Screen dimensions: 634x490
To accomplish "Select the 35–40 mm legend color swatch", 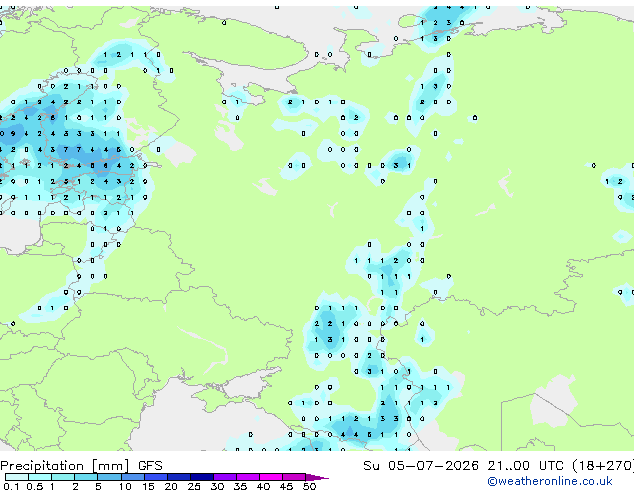I will [x=247, y=477].
